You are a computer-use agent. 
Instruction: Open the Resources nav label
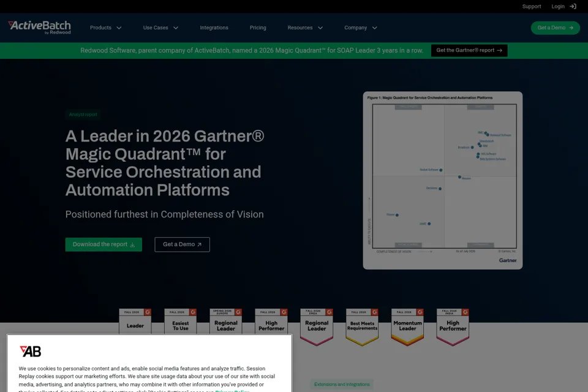coord(300,28)
